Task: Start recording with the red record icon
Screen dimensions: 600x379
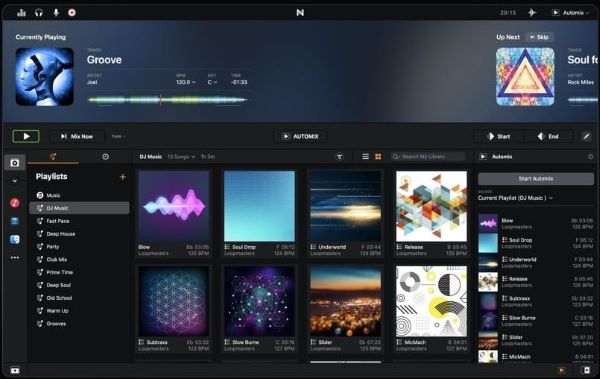Action: 72,13
